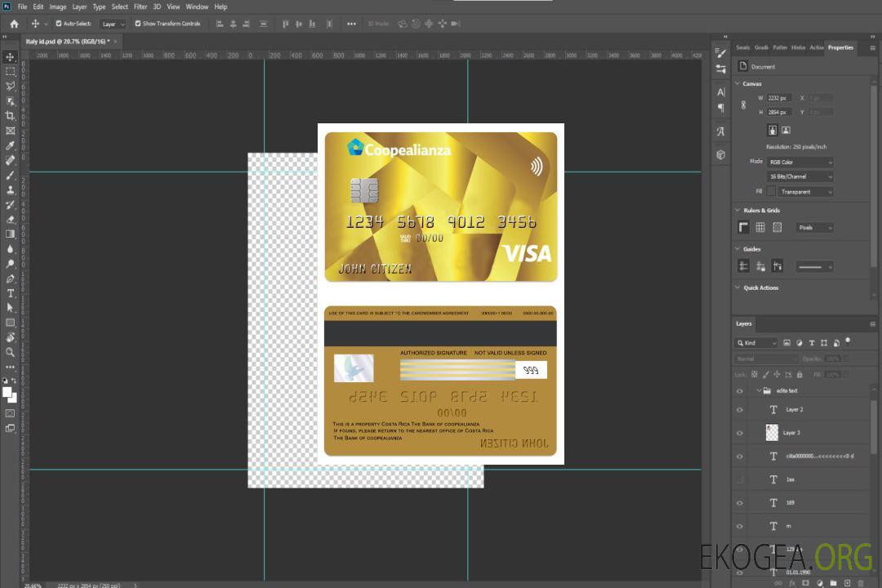Click the Home button in options bar

[x=14, y=24]
